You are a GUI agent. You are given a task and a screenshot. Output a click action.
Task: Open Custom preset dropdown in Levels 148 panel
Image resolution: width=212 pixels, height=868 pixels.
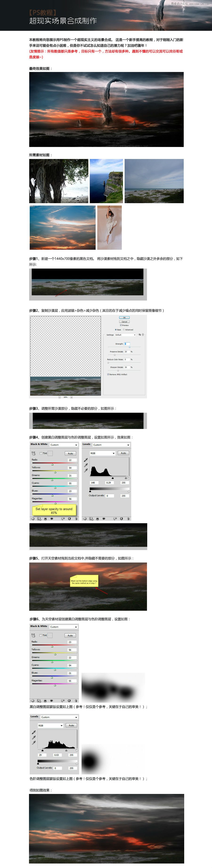pyautogui.click(x=111, y=445)
